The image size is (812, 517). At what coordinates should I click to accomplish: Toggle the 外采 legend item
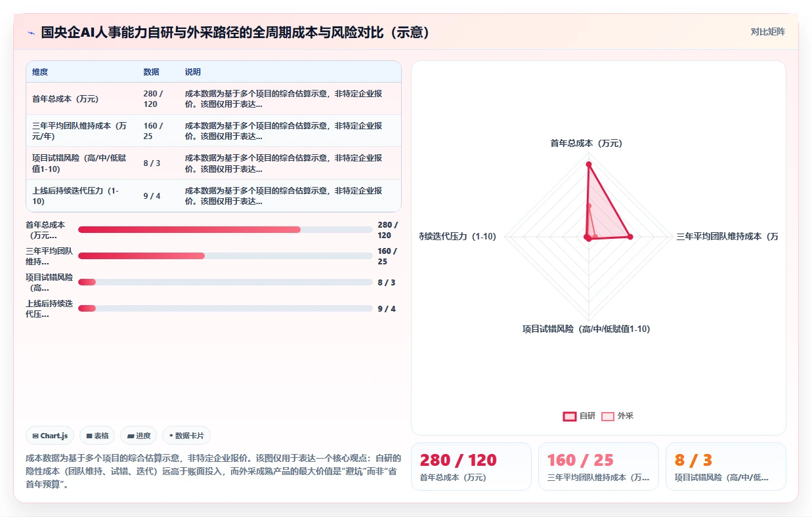(617, 416)
